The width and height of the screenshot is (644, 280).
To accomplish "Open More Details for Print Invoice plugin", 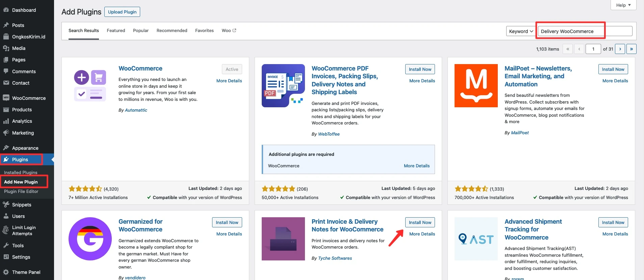I will click(x=422, y=234).
